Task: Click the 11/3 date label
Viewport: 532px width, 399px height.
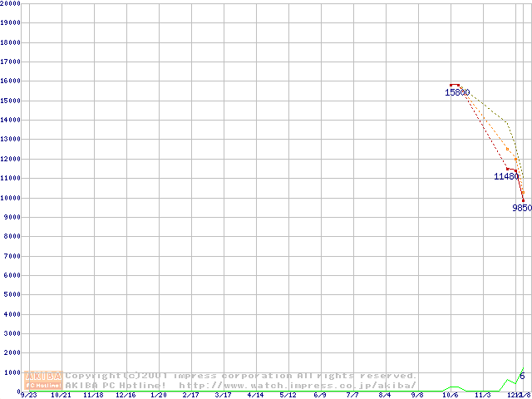Action: 482,395
